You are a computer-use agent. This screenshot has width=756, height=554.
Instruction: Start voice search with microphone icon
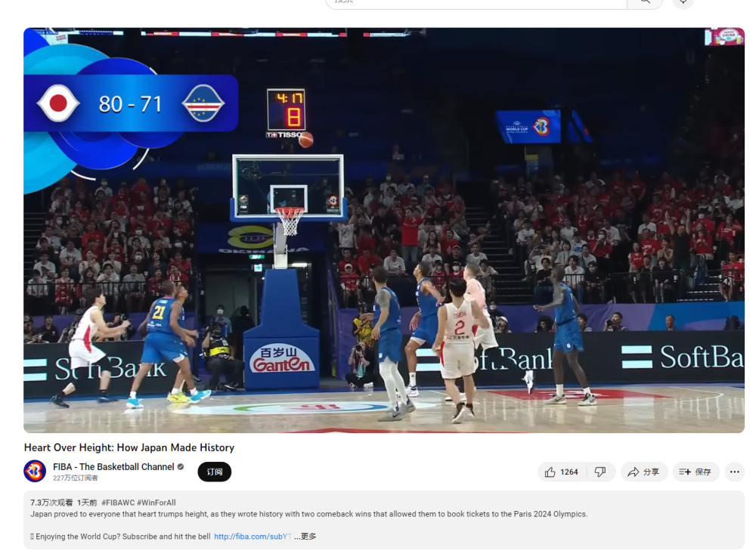(x=683, y=2)
